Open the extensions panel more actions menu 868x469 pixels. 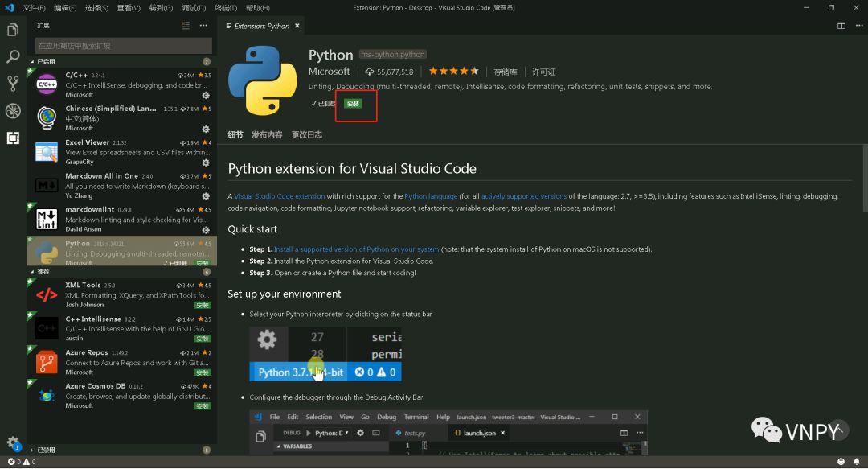coord(203,26)
